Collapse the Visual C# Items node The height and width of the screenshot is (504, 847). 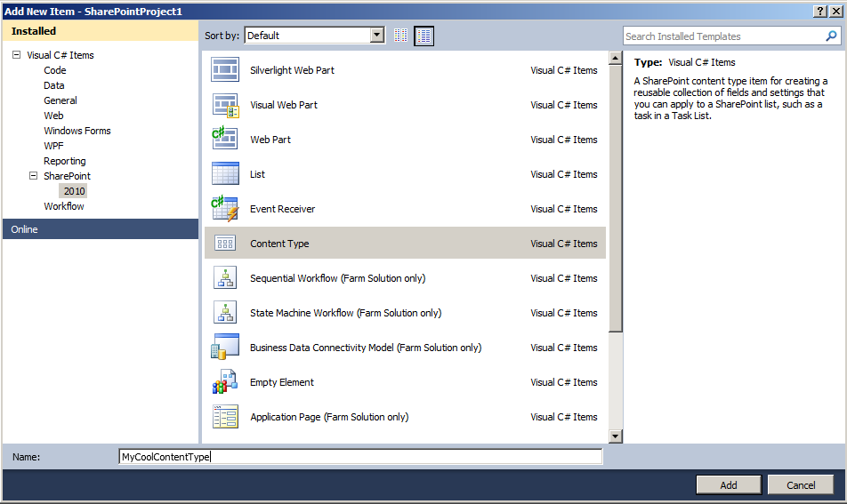[x=16, y=54]
